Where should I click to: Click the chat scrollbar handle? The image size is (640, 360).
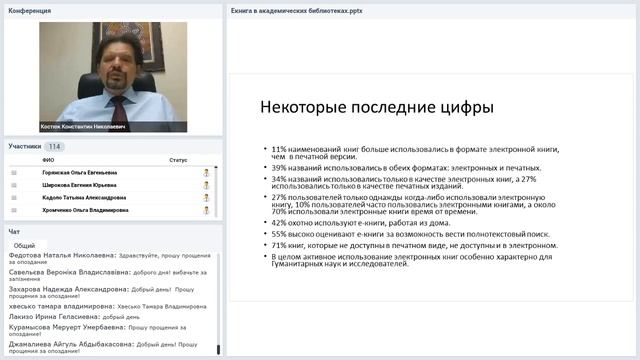pos(218,349)
